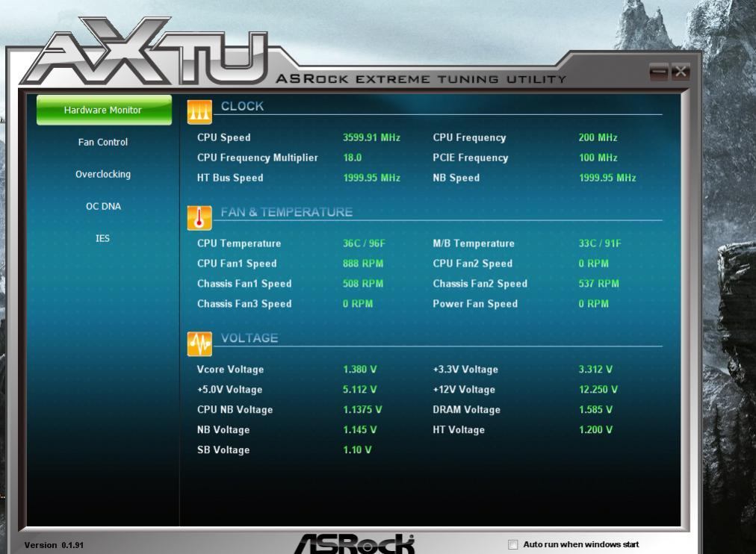Click the SB Voltage value 1.10 V
Image resolution: width=756 pixels, height=554 pixels.
pyautogui.click(x=357, y=450)
